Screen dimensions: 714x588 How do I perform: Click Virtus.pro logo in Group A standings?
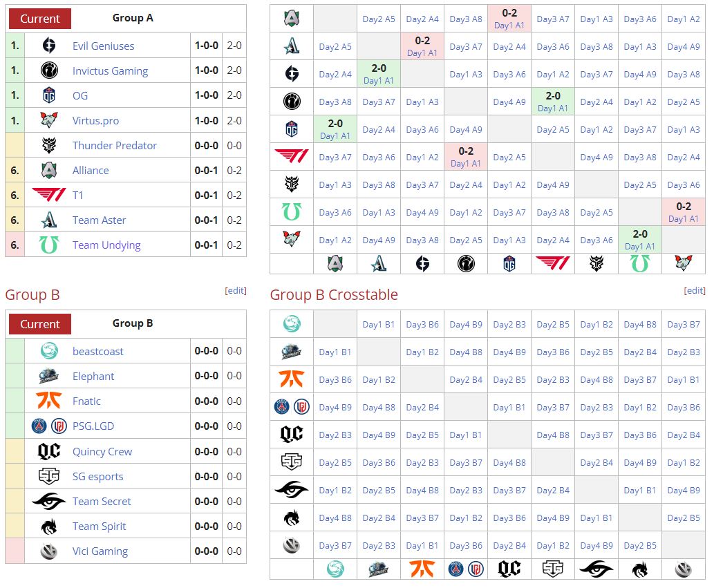click(48, 121)
